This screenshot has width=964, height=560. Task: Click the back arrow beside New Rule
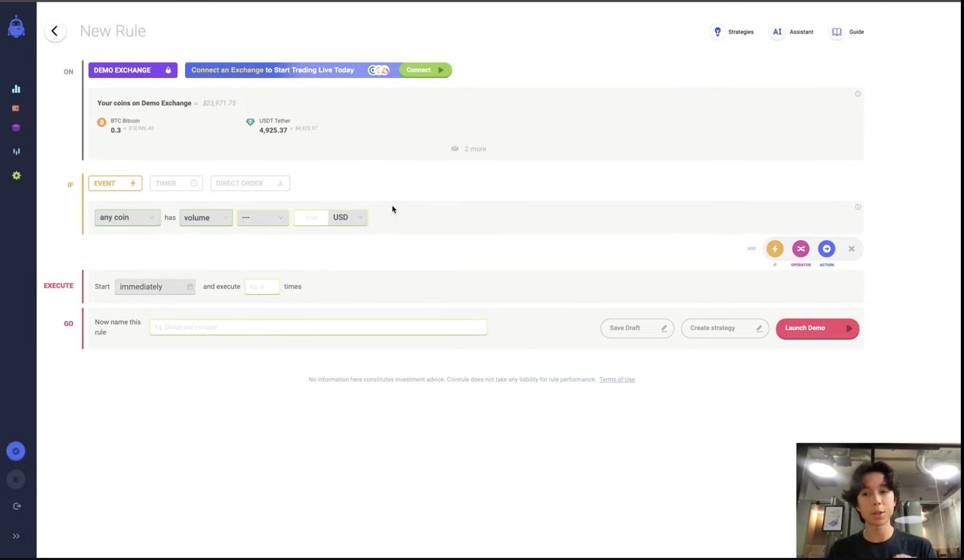[55, 31]
